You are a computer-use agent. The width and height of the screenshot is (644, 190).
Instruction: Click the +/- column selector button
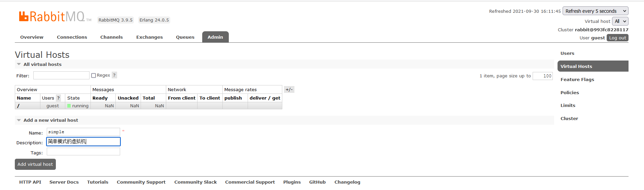pyautogui.click(x=289, y=89)
